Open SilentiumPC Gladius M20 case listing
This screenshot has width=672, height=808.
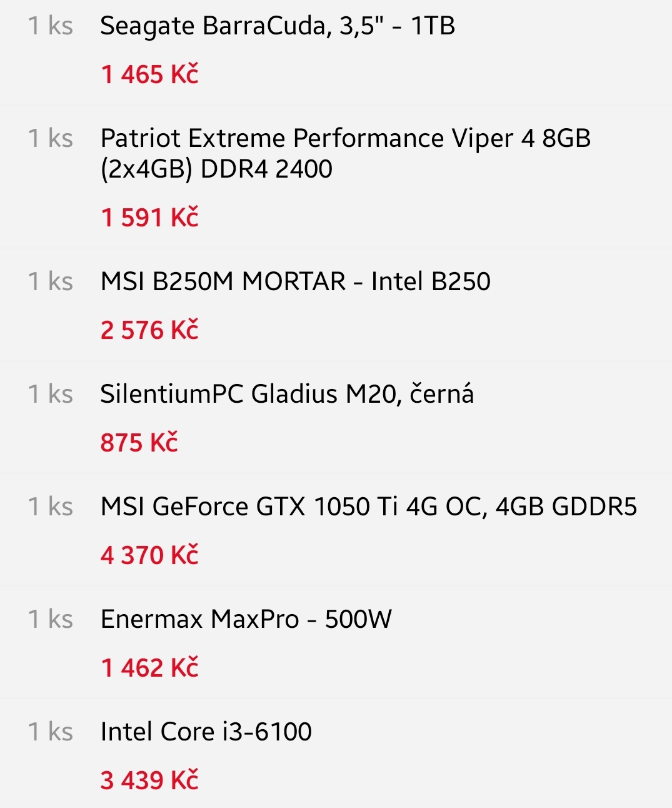pos(287,395)
